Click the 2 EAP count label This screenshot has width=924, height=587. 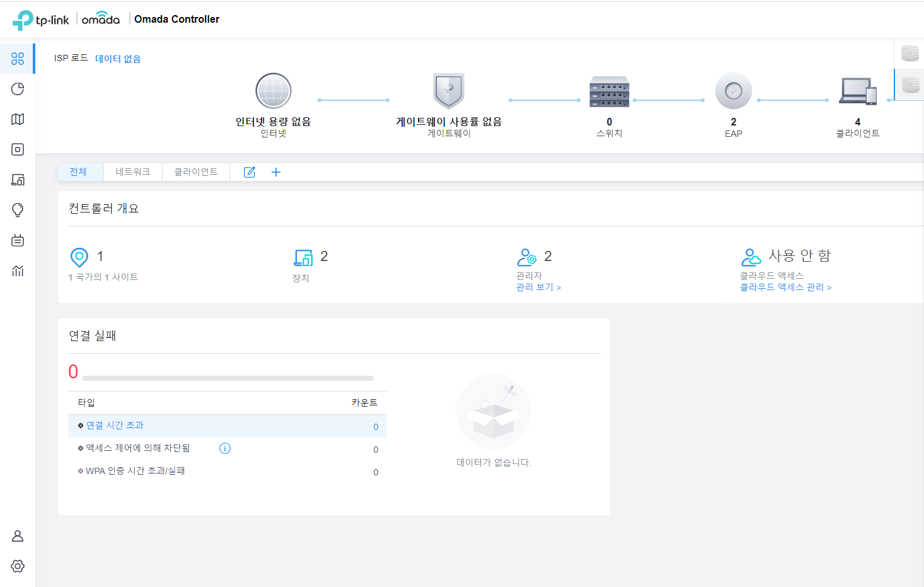734,127
